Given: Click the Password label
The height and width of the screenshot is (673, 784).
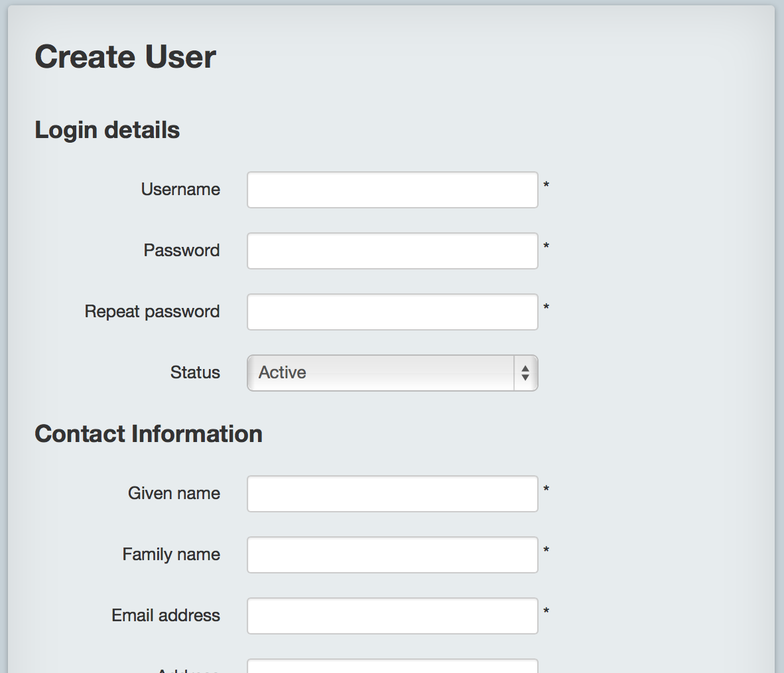Looking at the screenshot, I should click(x=182, y=250).
